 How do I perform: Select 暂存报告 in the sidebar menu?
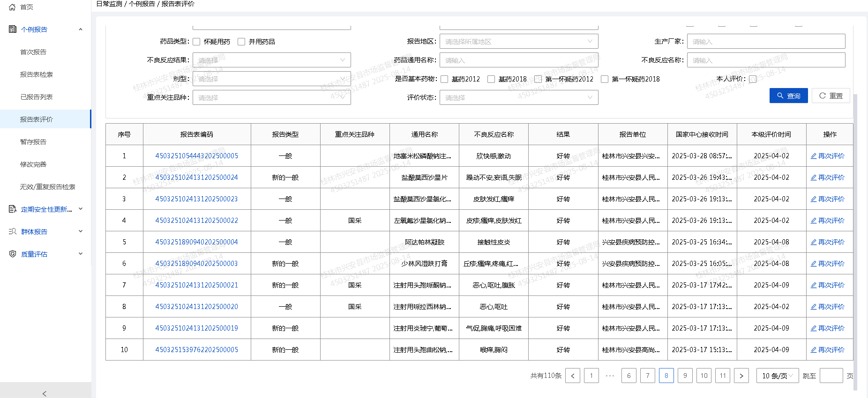point(33,142)
